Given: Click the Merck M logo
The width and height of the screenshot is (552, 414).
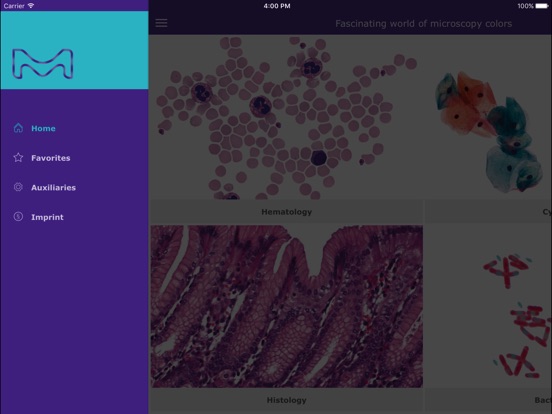Looking at the screenshot, I should point(43,64).
